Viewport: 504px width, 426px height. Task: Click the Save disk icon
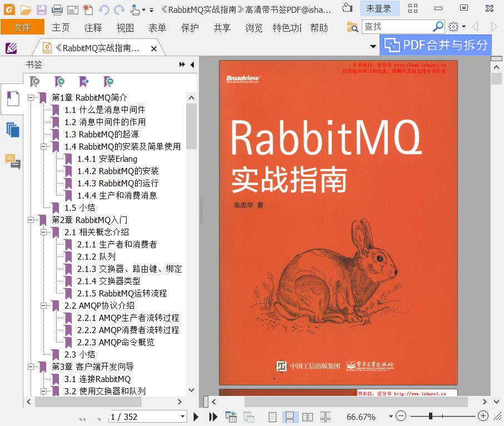tap(42, 9)
